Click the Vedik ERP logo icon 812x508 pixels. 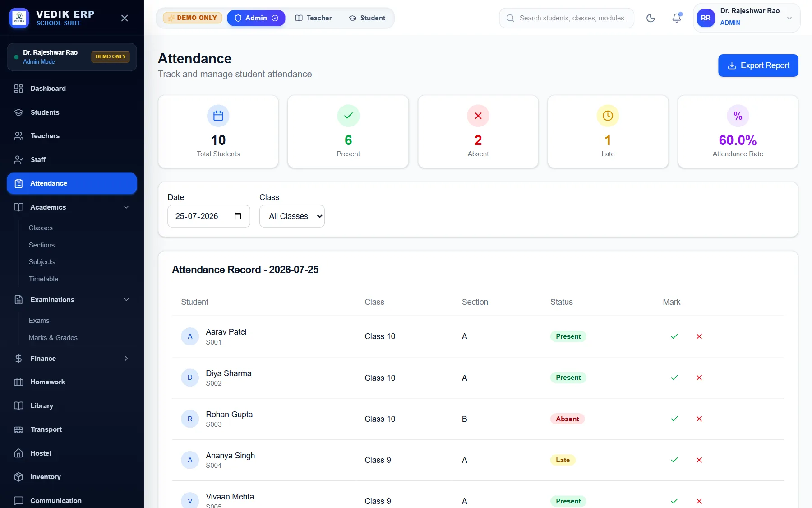pyautogui.click(x=19, y=18)
